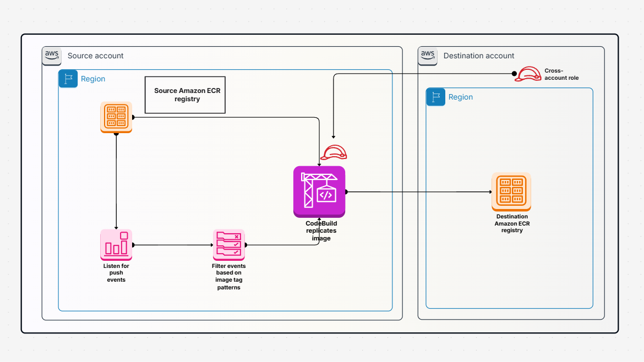The height and width of the screenshot is (362, 644).
Task: Select the 'Filter events' rule icon
Action: tap(229, 245)
